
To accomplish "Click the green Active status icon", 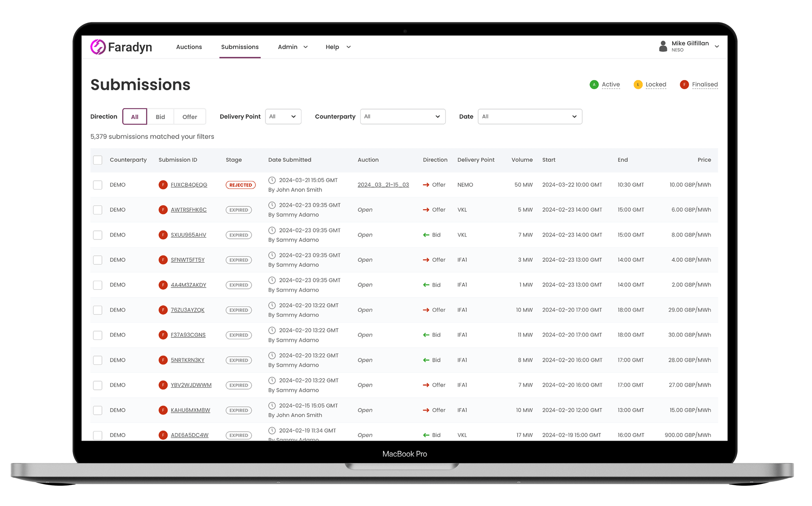I will (x=594, y=84).
